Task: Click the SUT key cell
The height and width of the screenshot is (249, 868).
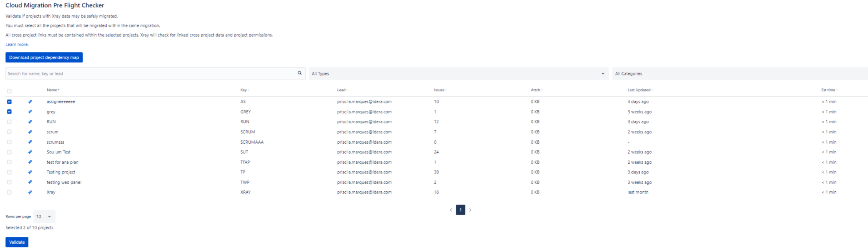Action: pyautogui.click(x=244, y=152)
